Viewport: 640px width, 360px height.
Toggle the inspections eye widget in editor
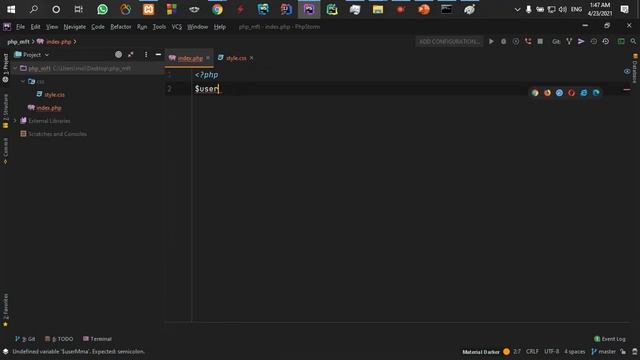[627, 71]
